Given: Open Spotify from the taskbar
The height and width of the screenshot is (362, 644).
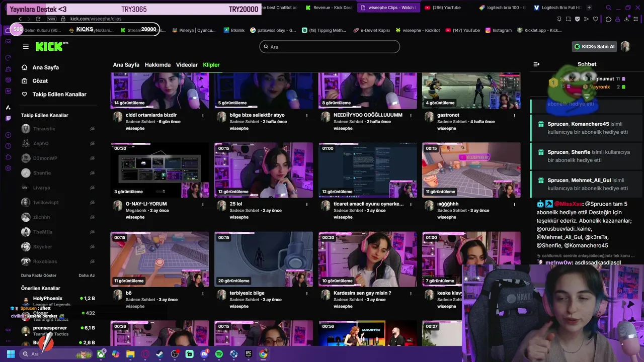Looking at the screenshot, I should pyautogui.click(x=219, y=354).
